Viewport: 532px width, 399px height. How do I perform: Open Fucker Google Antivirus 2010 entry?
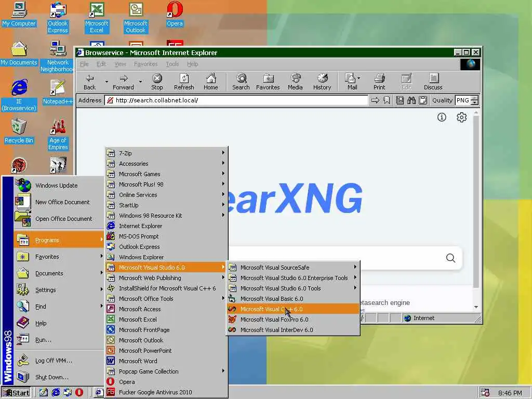166,392
